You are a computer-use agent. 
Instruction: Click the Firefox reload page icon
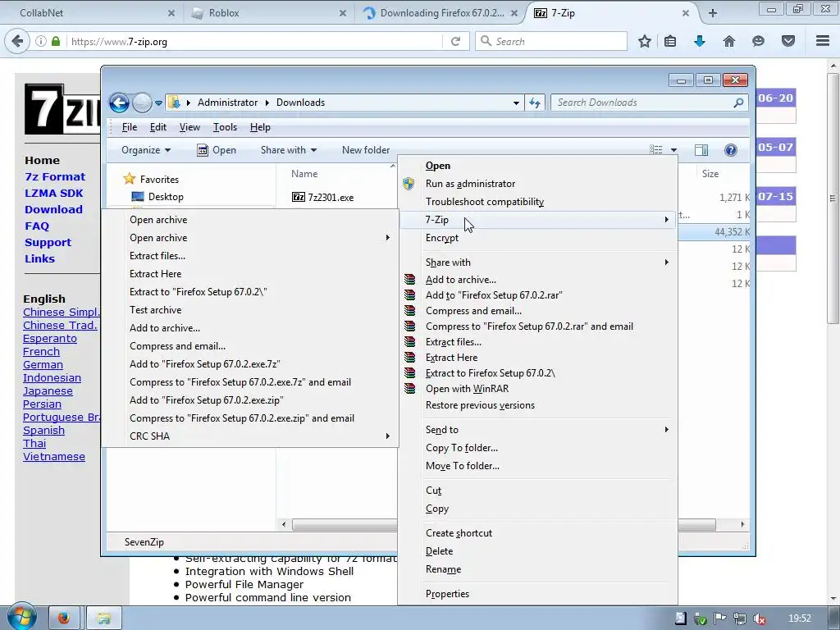[x=455, y=41]
